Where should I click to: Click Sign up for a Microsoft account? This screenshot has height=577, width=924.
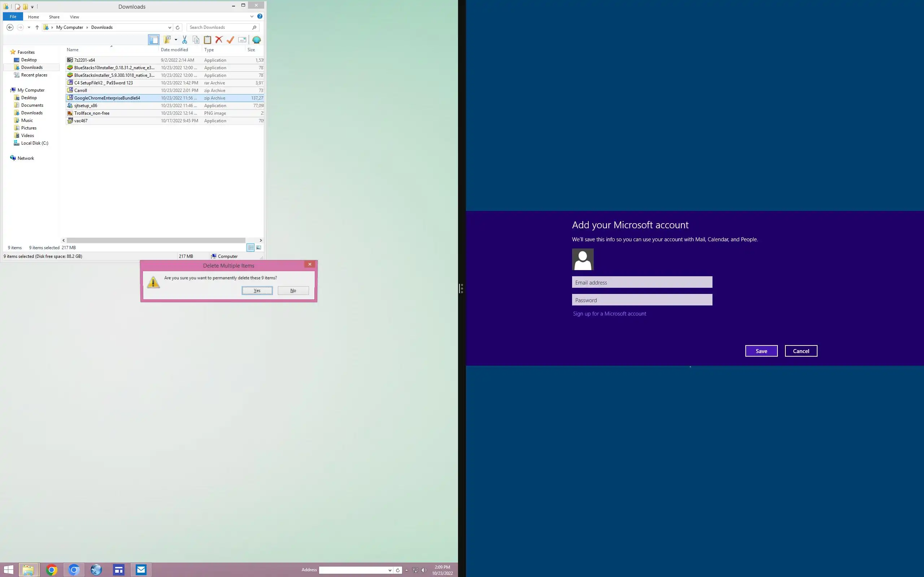pos(609,314)
